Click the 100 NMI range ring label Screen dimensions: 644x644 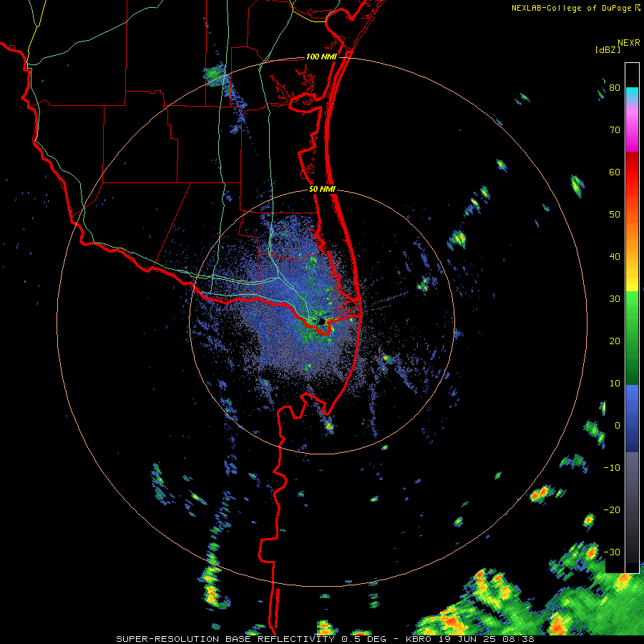click(x=321, y=57)
